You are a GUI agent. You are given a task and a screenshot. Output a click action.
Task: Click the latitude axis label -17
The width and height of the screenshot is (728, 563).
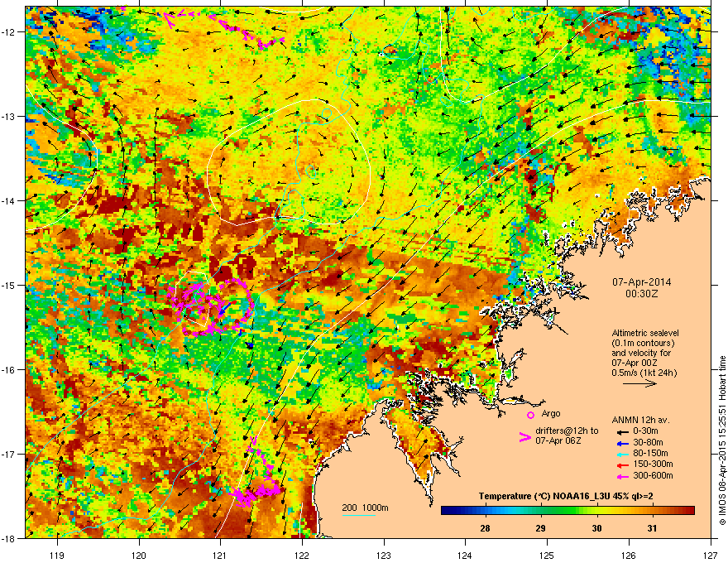point(9,454)
